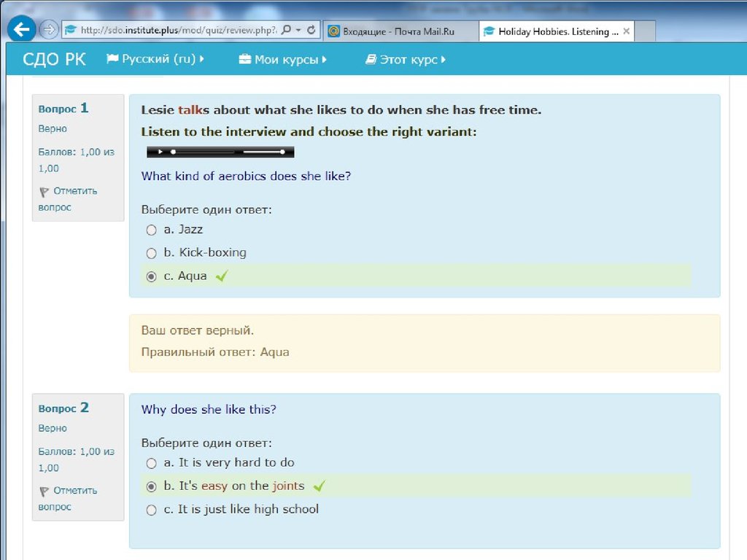
Task: Click the URL address field
Action: click(178, 30)
